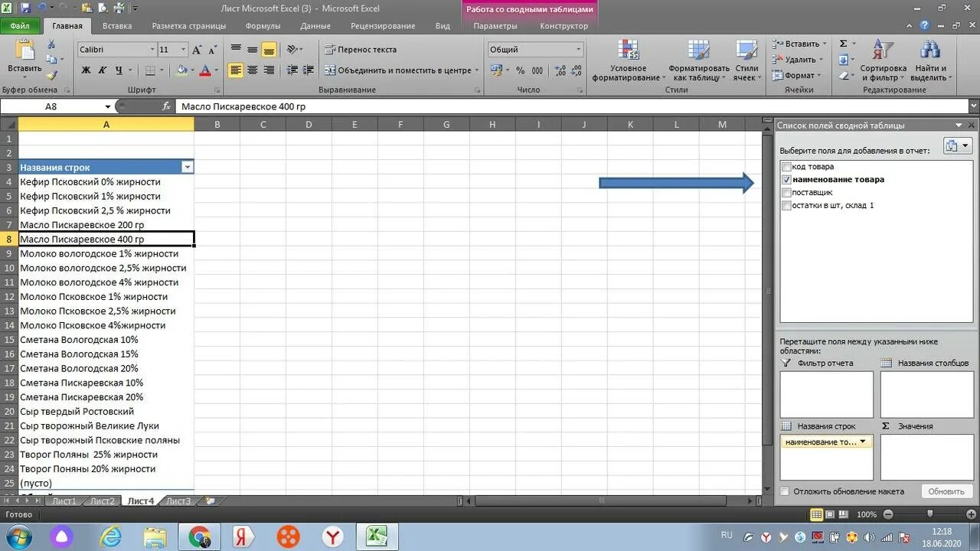Align text right
This screenshot has height=551, width=980.
269,70
